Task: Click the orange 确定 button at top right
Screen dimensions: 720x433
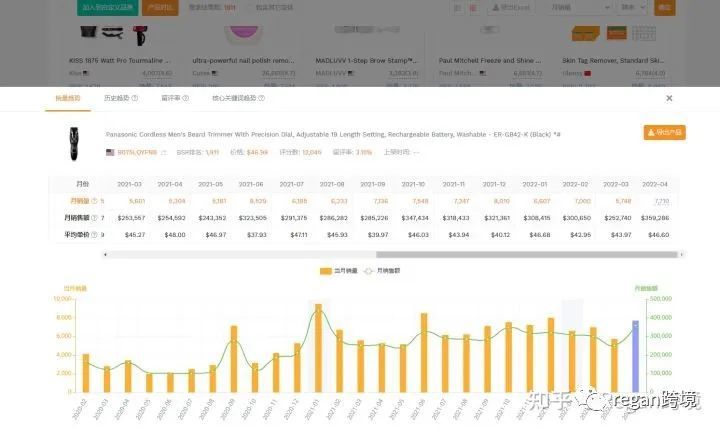Action: 664,7
